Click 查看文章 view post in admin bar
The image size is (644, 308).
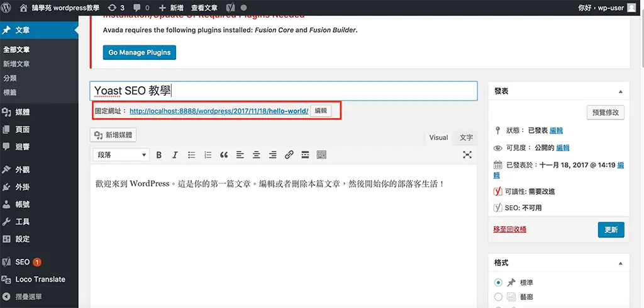204,8
